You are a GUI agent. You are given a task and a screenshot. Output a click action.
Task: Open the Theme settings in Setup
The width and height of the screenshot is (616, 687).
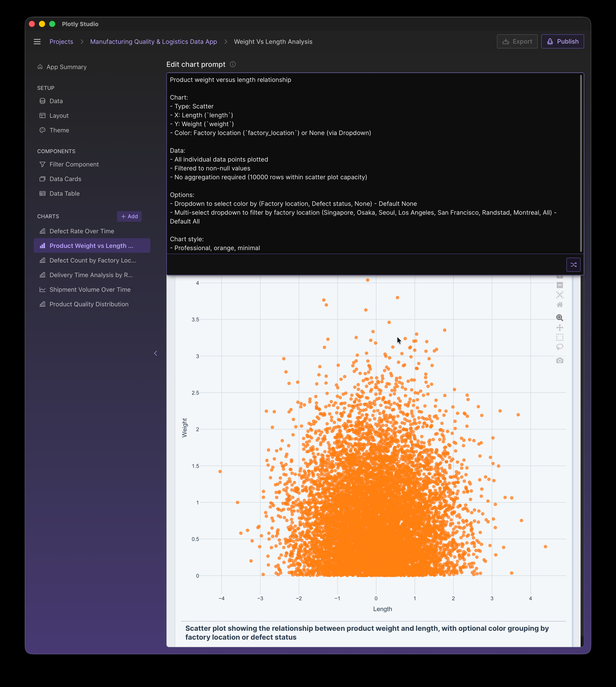point(59,130)
